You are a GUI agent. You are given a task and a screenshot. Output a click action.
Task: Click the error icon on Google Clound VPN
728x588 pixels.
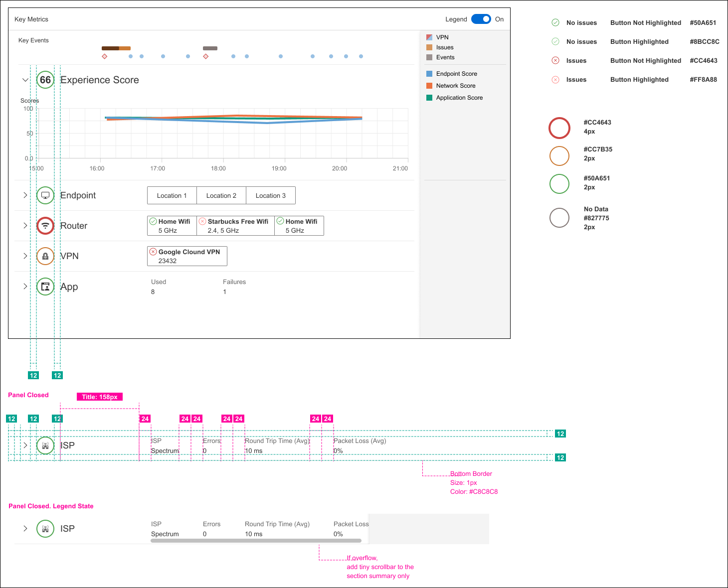click(x=153, y=252)
